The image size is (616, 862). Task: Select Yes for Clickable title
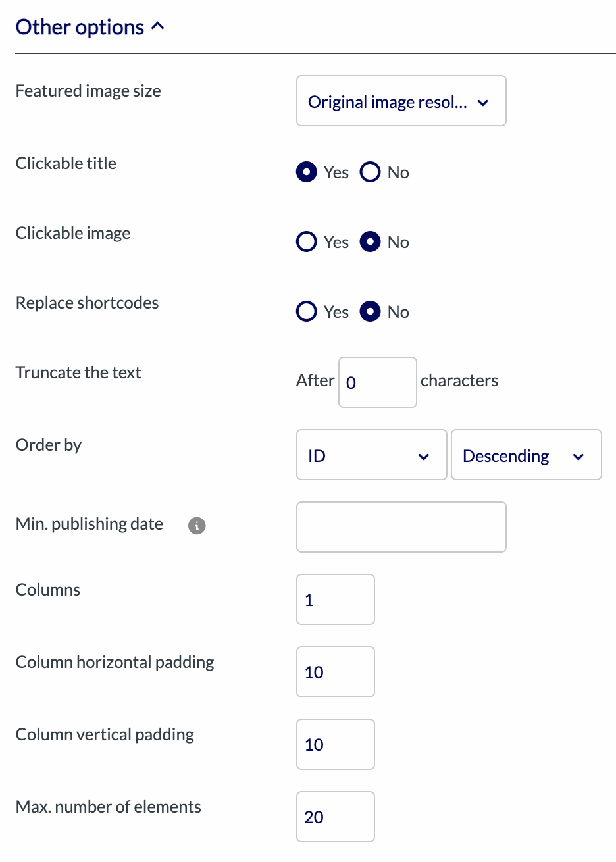(x=307, y=172)
